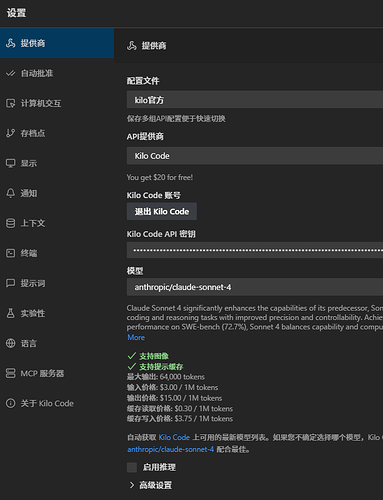Image resolution: width=383 pixels, height=500 pixels.
Task: Click the 输入价格 $3.00 / 1M tokens text
Action: point(172,387)
